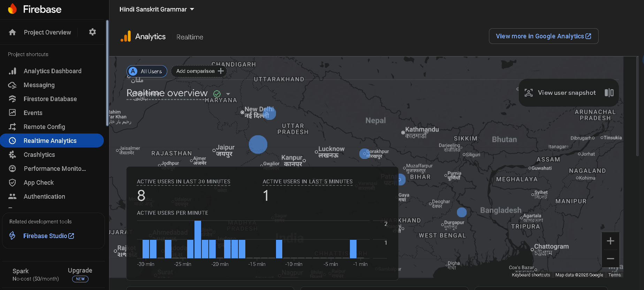Select the All Users segment chip

pos(147,71)
